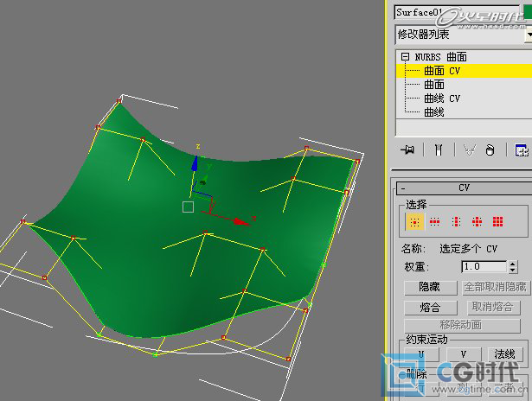Grab the blue Z axis gizmo arrow
The image size is (532, 401).
[195, 163]
